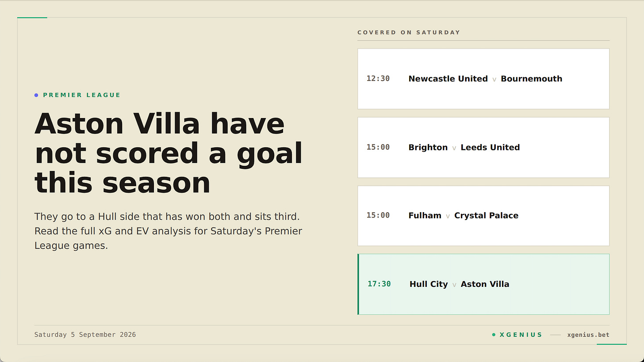Click the purple dot beside Premier League
This screenshot has height=362, width=644.
click(x=36, y=95)
